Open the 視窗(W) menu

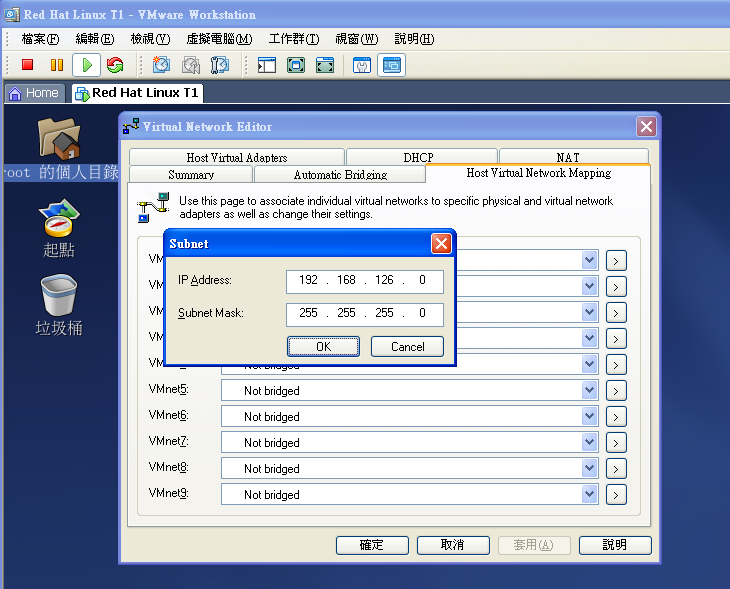[357, 39]
